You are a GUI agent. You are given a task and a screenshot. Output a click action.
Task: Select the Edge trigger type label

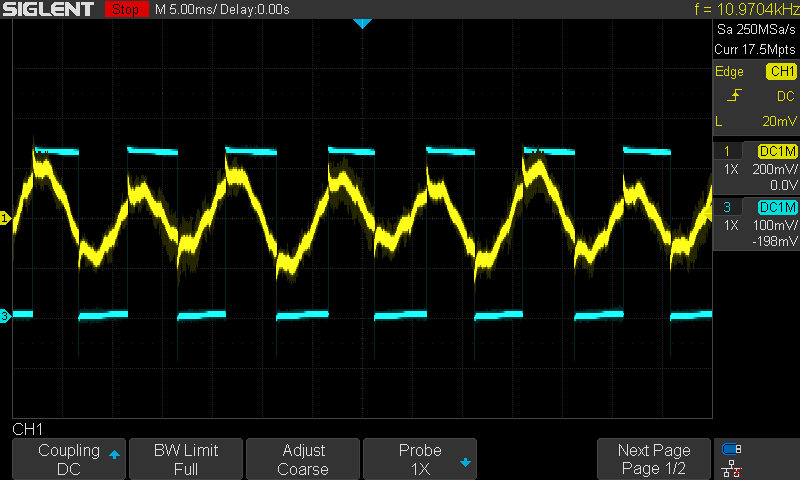point(729,71)
